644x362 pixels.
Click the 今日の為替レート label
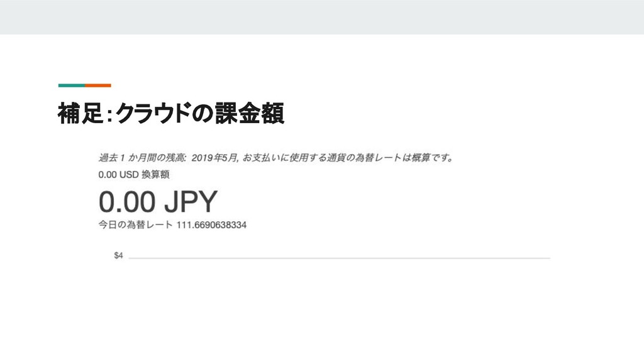[x=136, y=225]
